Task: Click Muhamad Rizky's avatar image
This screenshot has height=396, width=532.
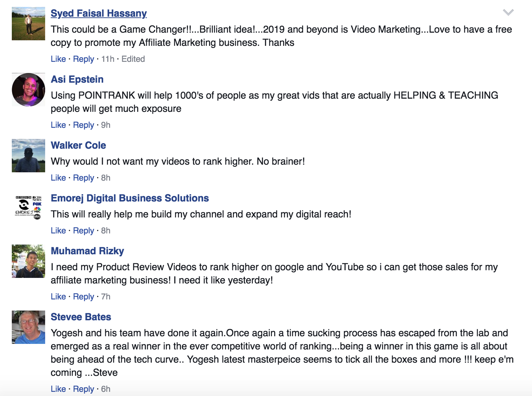Action: tap(28, 261)
